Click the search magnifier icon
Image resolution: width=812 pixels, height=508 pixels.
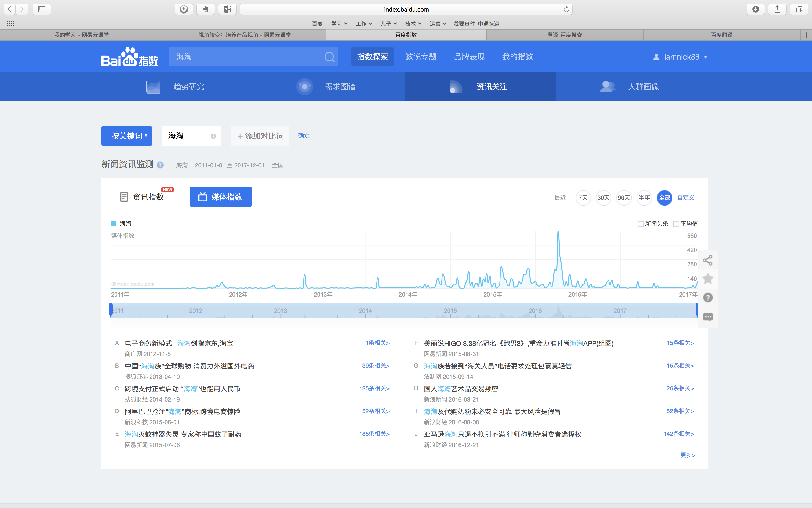(x=329, y=57)
